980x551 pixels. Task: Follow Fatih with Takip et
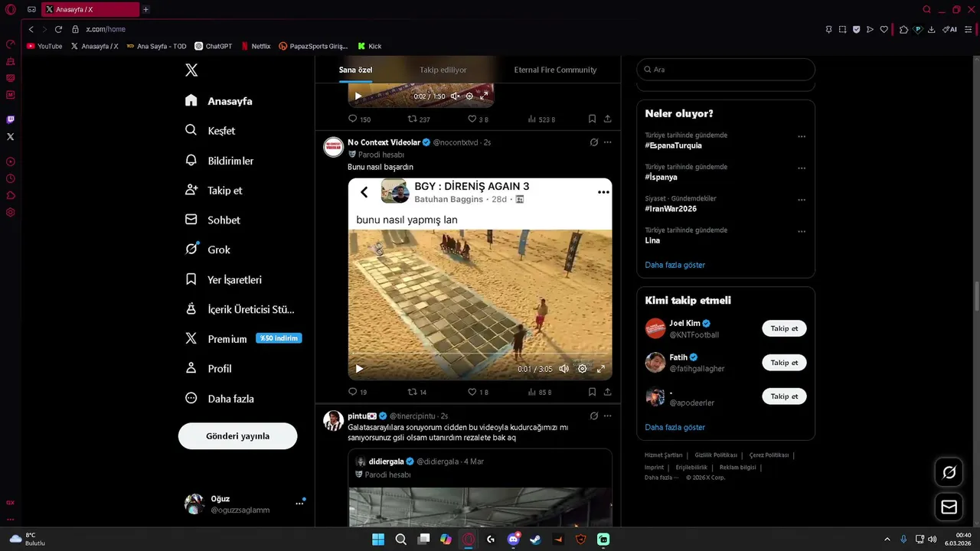click(784, 363)
